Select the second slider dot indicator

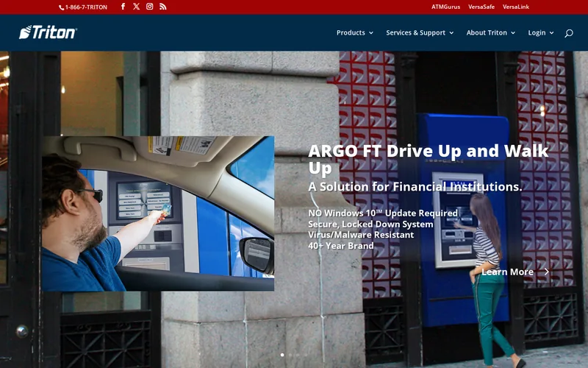click(x=290, y=355)
